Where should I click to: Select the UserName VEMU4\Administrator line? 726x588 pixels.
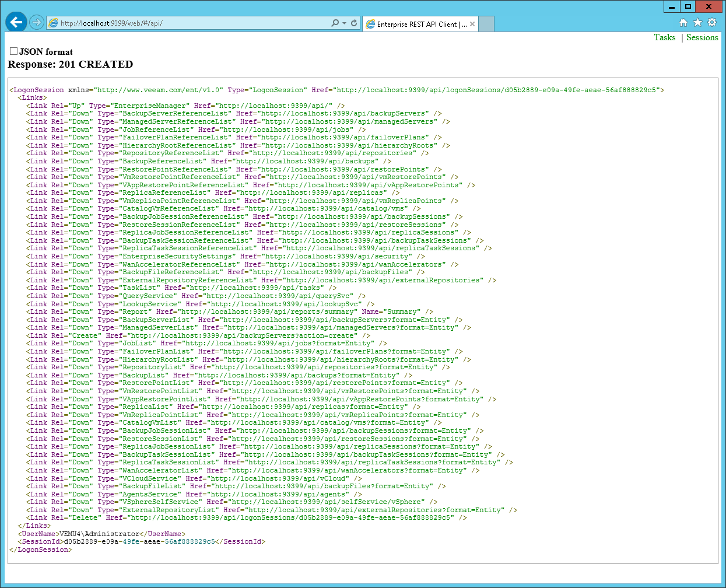(x=102, y=534)
